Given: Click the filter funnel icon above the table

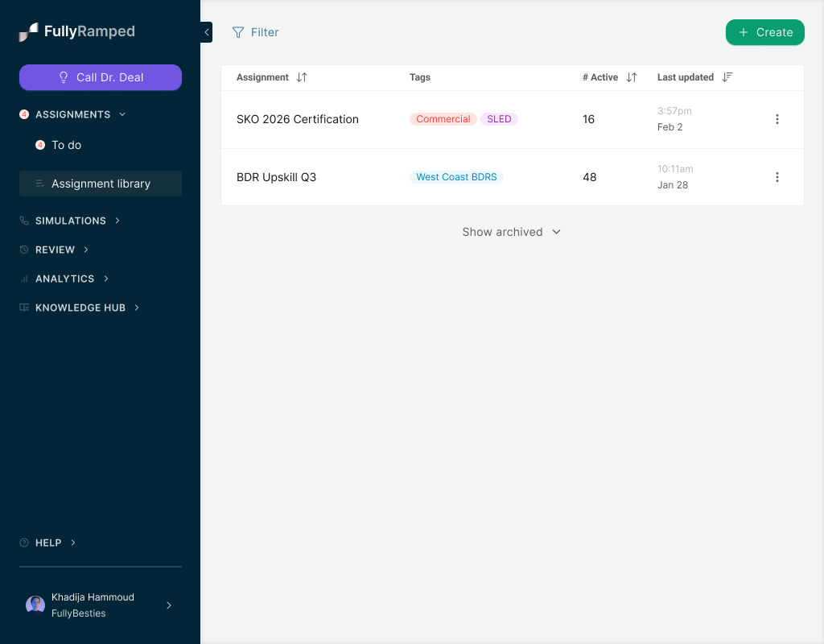Looking at the screenshot, I should coord(237,32).
